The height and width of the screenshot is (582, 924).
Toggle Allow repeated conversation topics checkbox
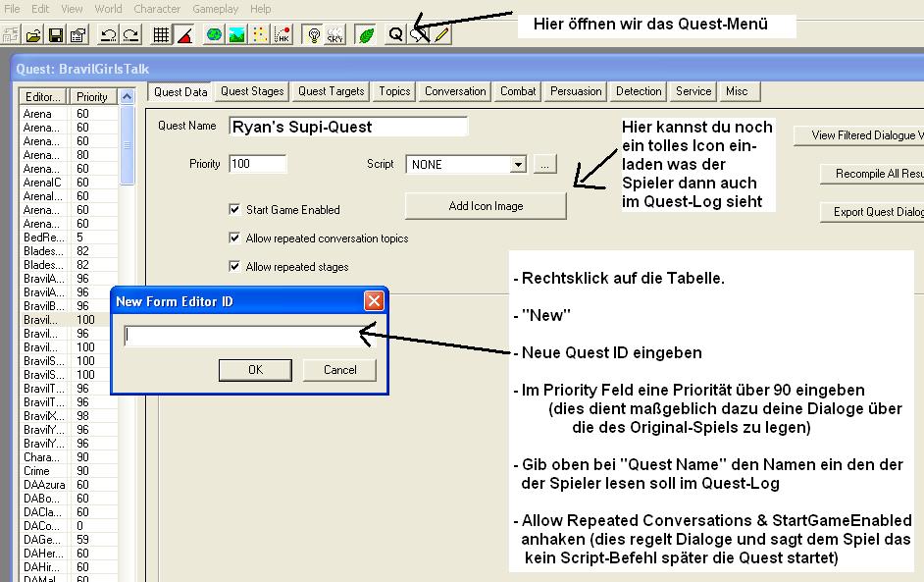tap(234, 238)
